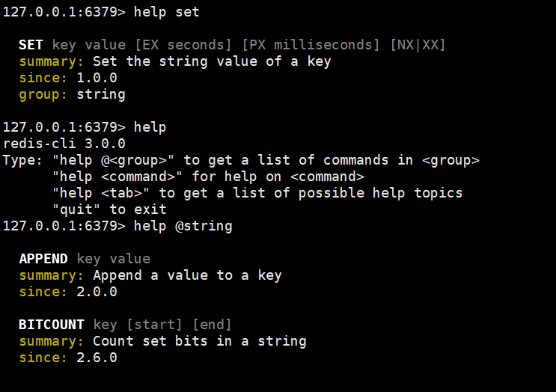Click the 'redis-cli 3.0.0' version text
This screenshot has height=392, width=556.
(x=64, y=144)
